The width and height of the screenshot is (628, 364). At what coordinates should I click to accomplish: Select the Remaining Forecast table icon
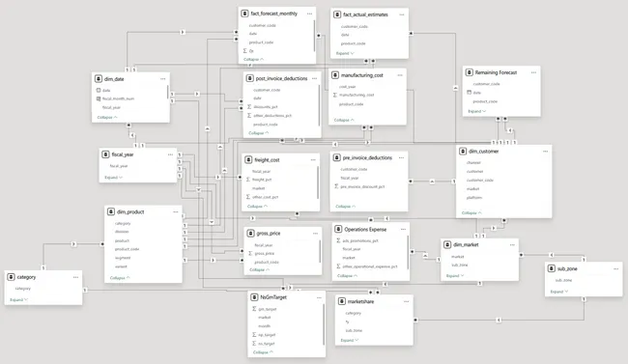pyautogui.click(x=469, y=72)
